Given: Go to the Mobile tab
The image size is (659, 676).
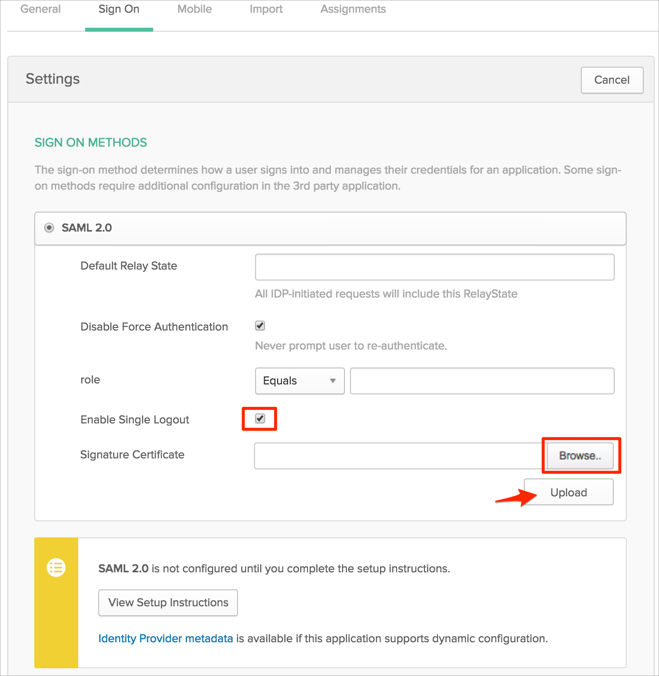Looking at the screenshot, I should (194, 9).
